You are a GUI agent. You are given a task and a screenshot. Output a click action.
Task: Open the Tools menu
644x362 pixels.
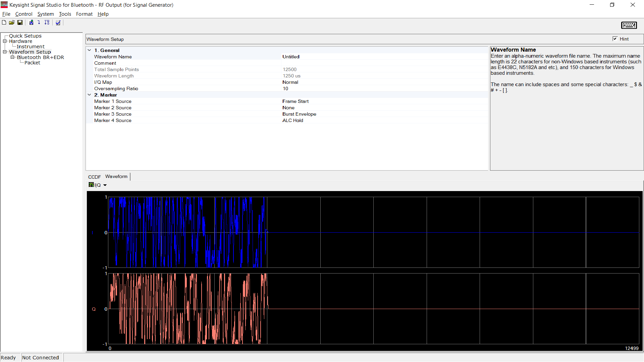tap(65, 14)
